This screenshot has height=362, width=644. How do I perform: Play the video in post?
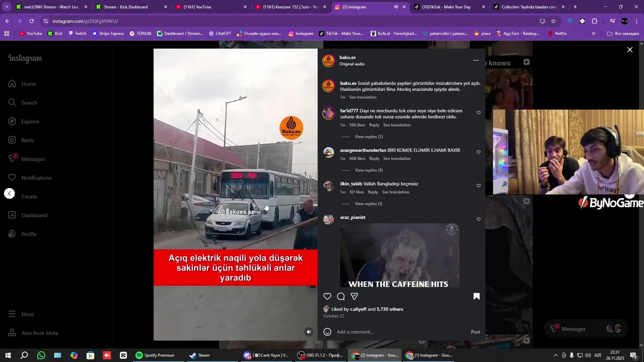[x=235, y=195]
